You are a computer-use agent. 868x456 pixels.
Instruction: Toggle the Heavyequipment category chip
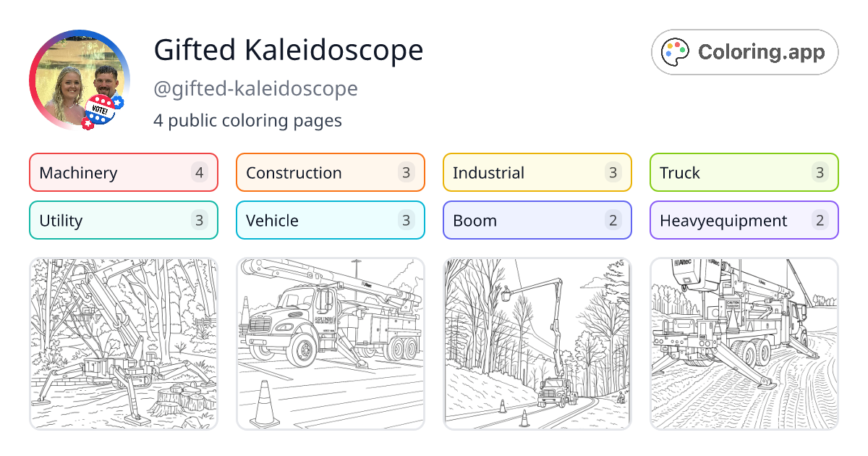tap(744, 220)
